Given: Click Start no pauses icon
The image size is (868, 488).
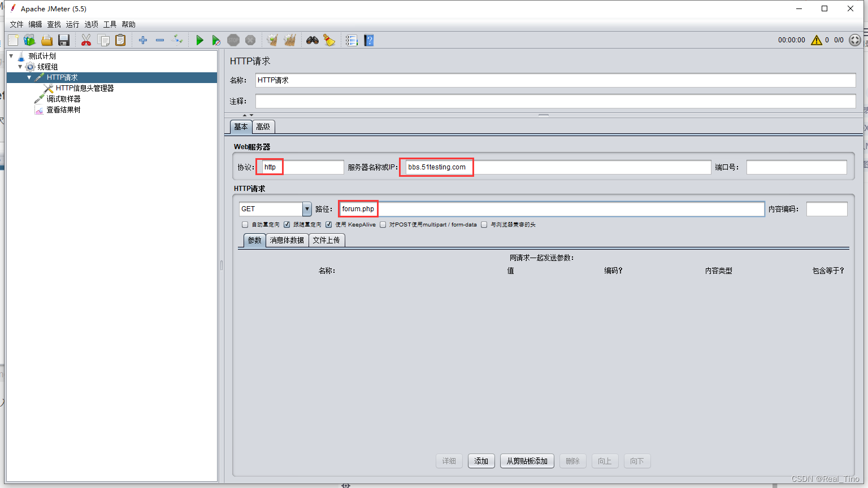Looking at the screenshot, I should click(x=216, y=40).
